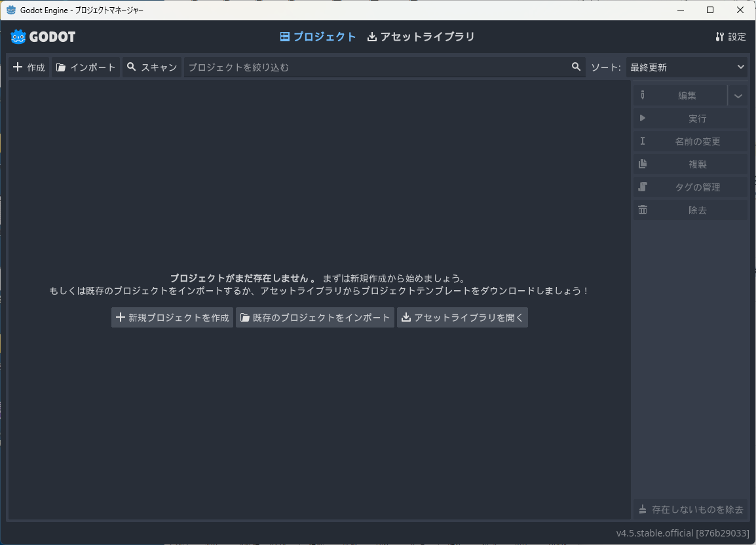
Task: Click the 実行 run button
Action: [x=690, y=118]
